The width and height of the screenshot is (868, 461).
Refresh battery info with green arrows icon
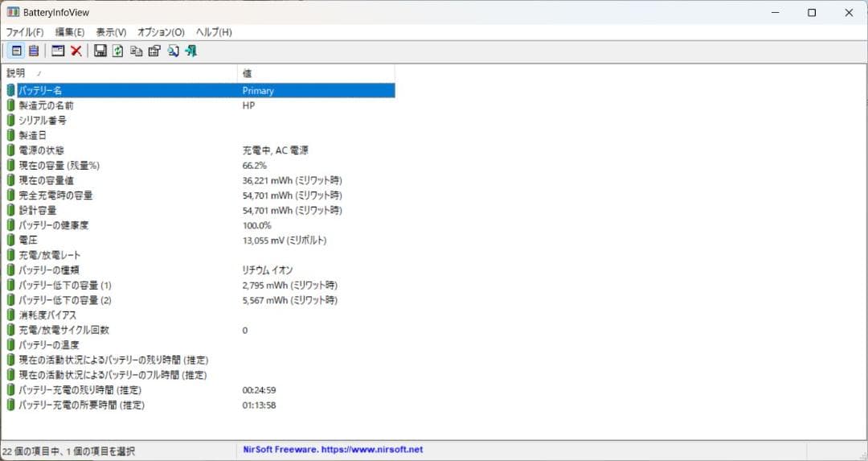118,51
